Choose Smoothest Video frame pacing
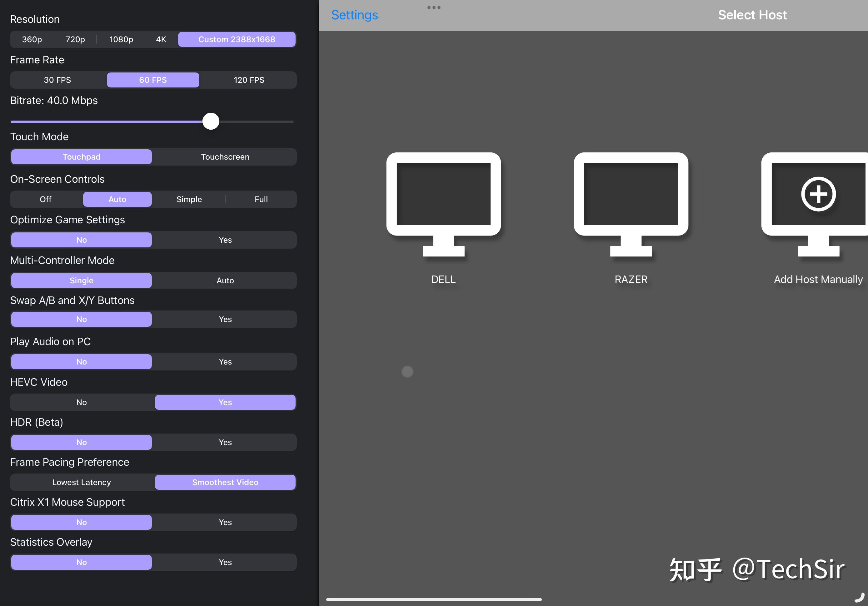Viewport: 868px width, 606px height. (225, 482)
